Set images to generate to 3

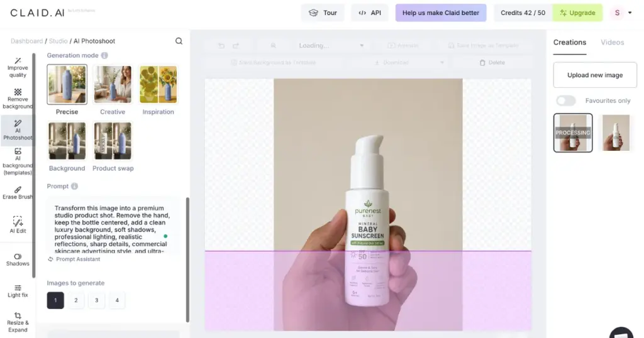point(96,300)
